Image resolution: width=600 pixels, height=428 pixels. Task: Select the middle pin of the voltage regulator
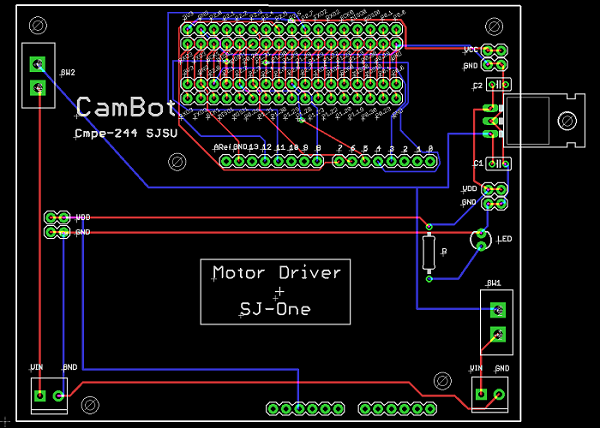(491, 121)
